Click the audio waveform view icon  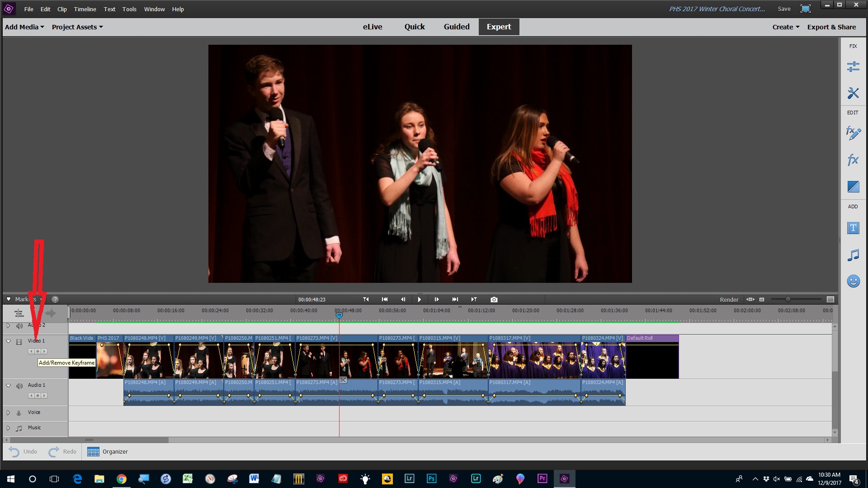point(50,313)
